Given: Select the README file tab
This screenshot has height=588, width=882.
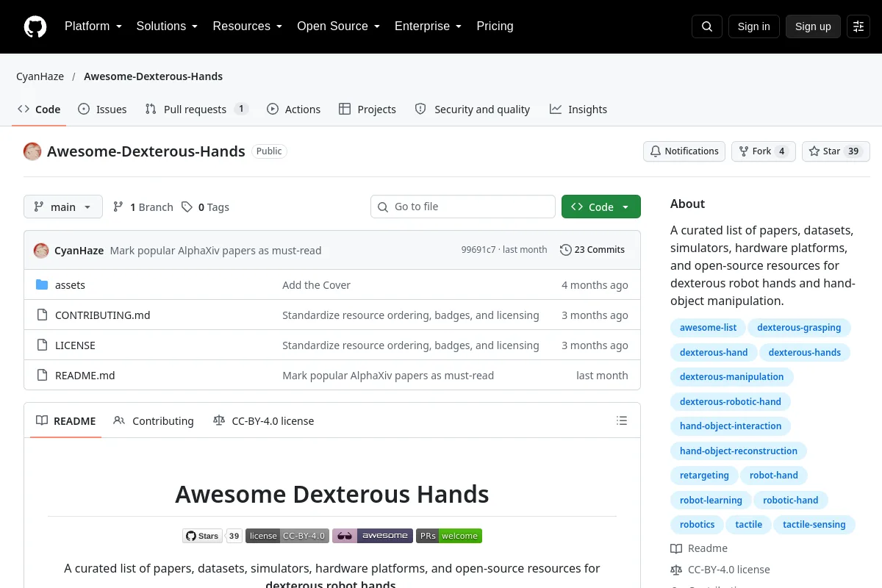Looking at the screenshot, I should [66, 421].
